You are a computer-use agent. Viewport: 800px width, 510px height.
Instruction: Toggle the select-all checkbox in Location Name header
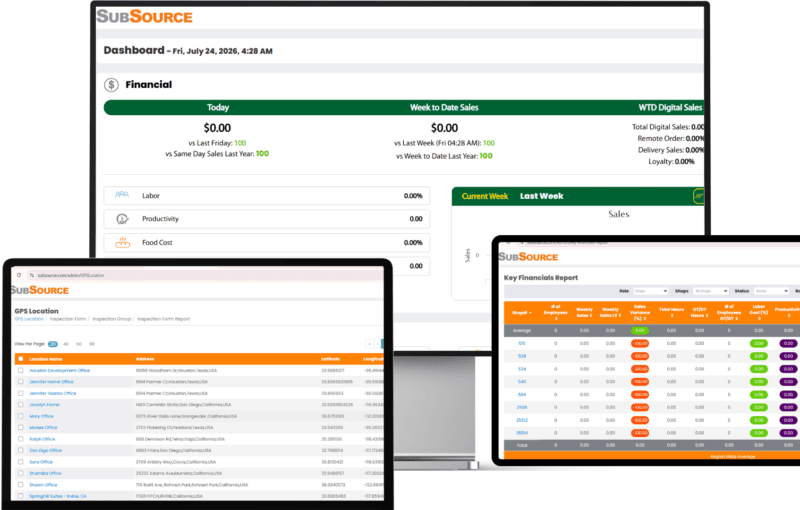(x=20, y=359)
